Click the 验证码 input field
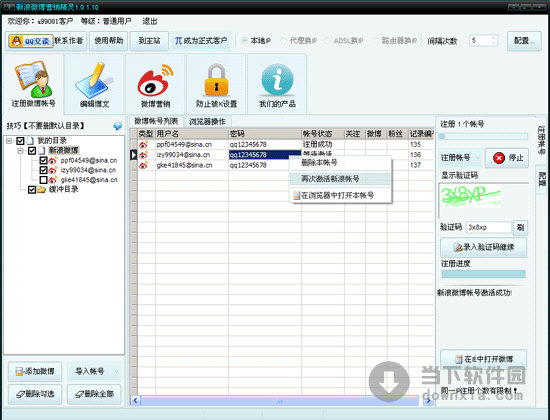 click(489, 227)
